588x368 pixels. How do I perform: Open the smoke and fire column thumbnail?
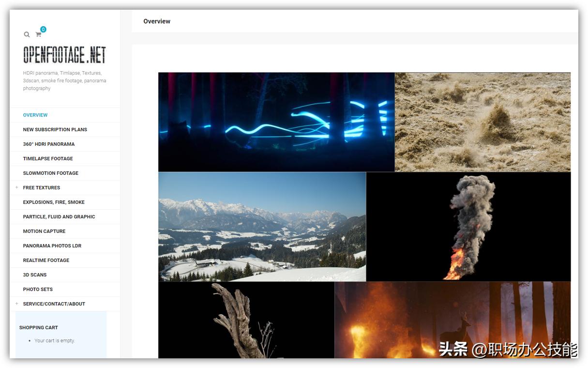pyautogui.click(x=468, y=227)
